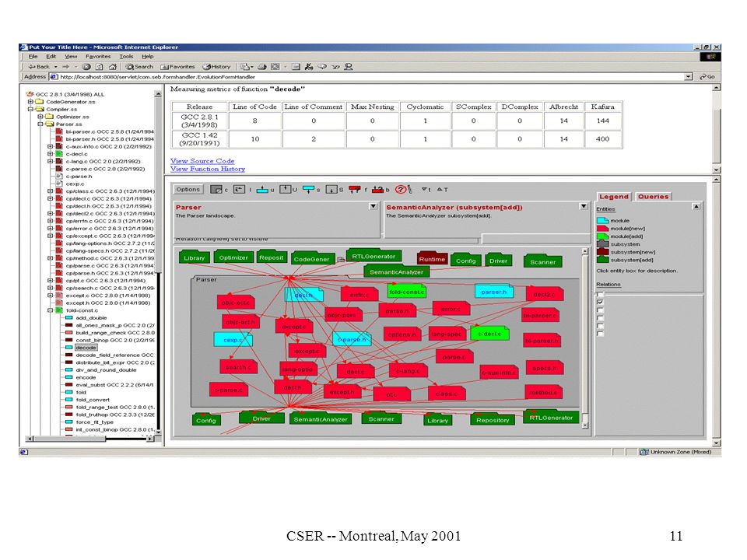
Task: Open the Parser description panel dropdown arrow
Action: (373, 206)
